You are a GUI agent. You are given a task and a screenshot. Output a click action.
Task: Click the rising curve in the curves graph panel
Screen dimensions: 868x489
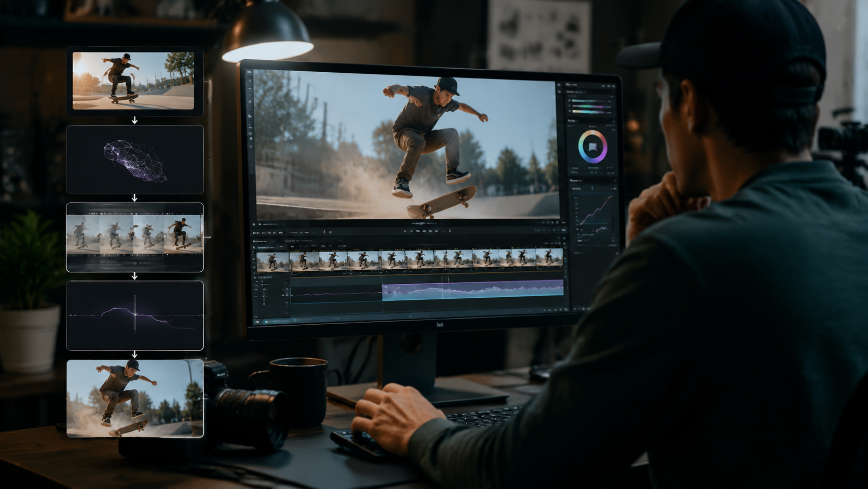[x=595, y=210]
